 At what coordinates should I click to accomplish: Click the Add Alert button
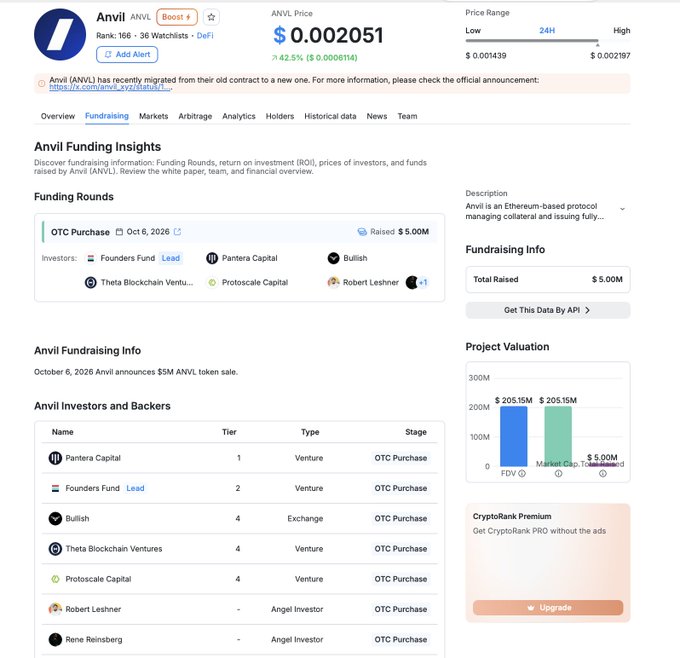(x=127, y=55)
